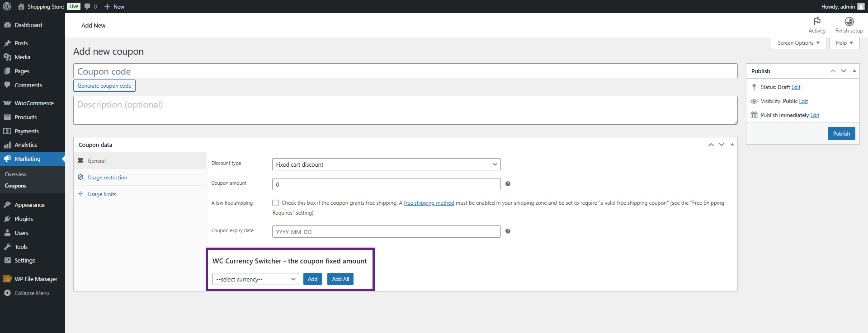The height and width of the screenshot is (333, 868).
Task: Open the Coupons submenu item
Action: tap(15, 186)
